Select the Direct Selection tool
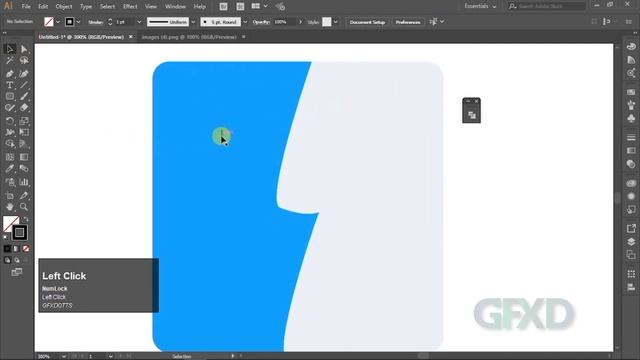The image size is (640, 360). pyautogui.click(x=24, y=49)
